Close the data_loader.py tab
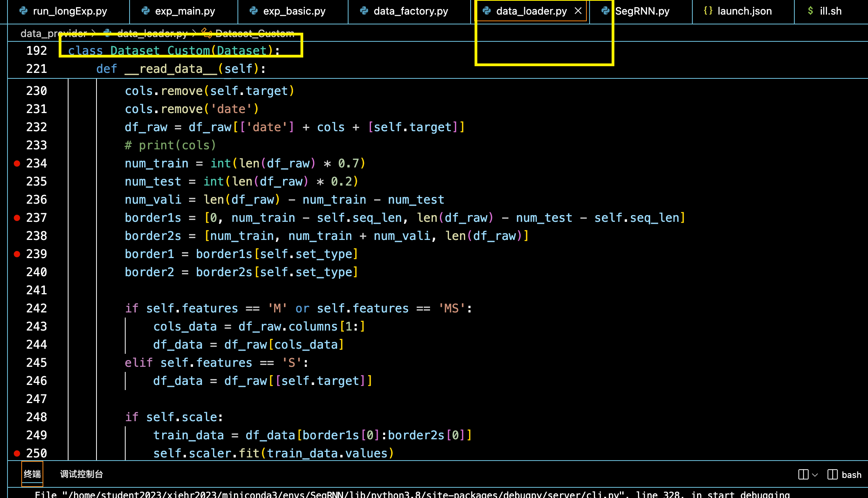868x498 pixels. pos(578,11)
